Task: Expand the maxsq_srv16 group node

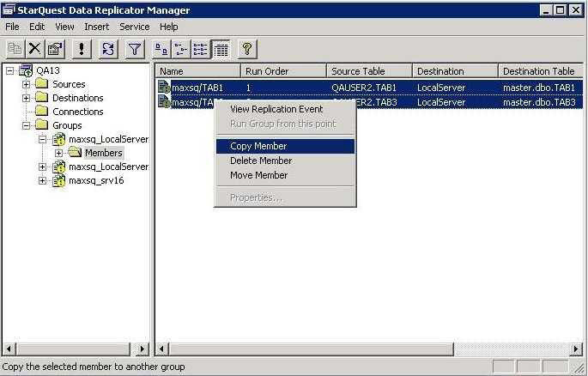Action: [42, 180]
